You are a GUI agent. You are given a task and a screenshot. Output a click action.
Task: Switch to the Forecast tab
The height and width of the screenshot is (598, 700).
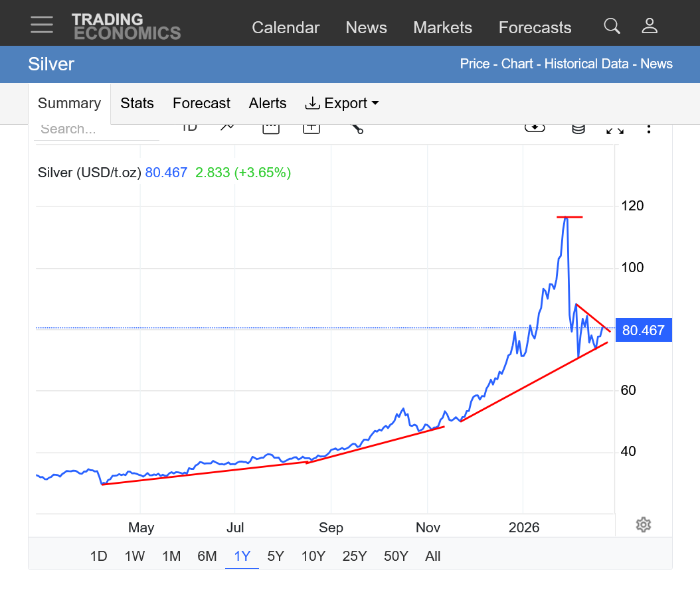click(201, 104)
